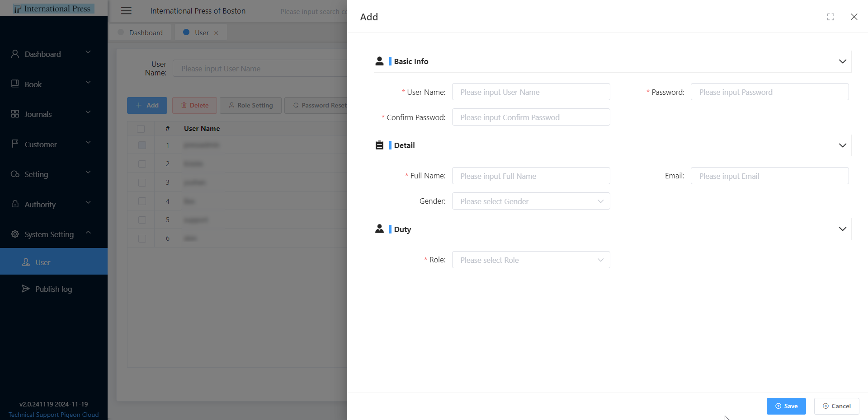Click the Customer flag icon in sidebar
Image resolution: width=868 pixels, height=420 pixels.
[15, 144]
